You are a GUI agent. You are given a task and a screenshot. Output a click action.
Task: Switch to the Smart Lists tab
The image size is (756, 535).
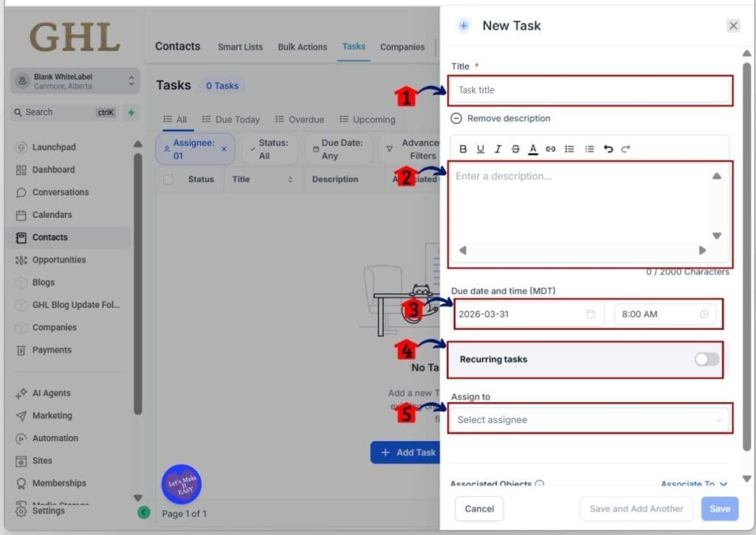click(240, 46)
